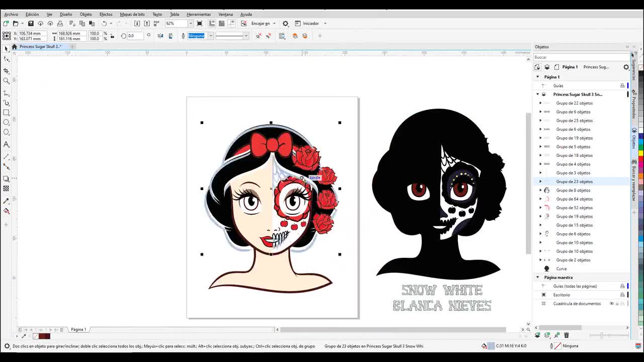The image size is (644, 362).
Task: Select the Zoom tool
Action: click(x=6, y=80)
